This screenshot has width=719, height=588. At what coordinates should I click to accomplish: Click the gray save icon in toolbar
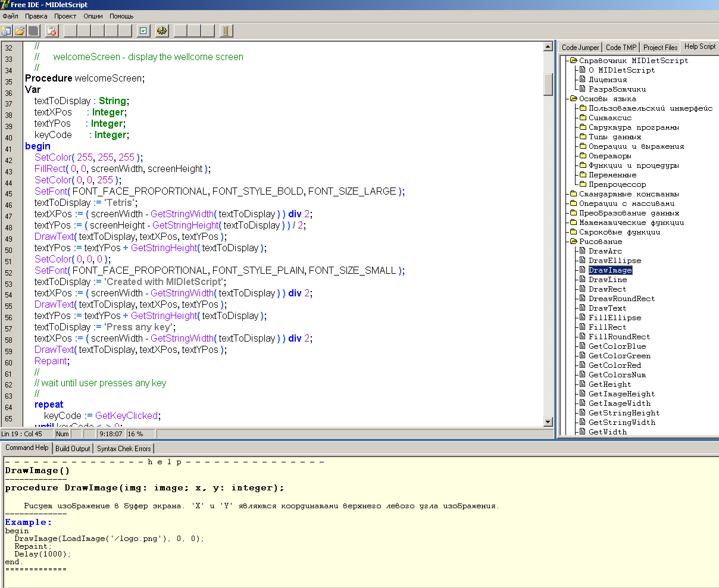33,31
